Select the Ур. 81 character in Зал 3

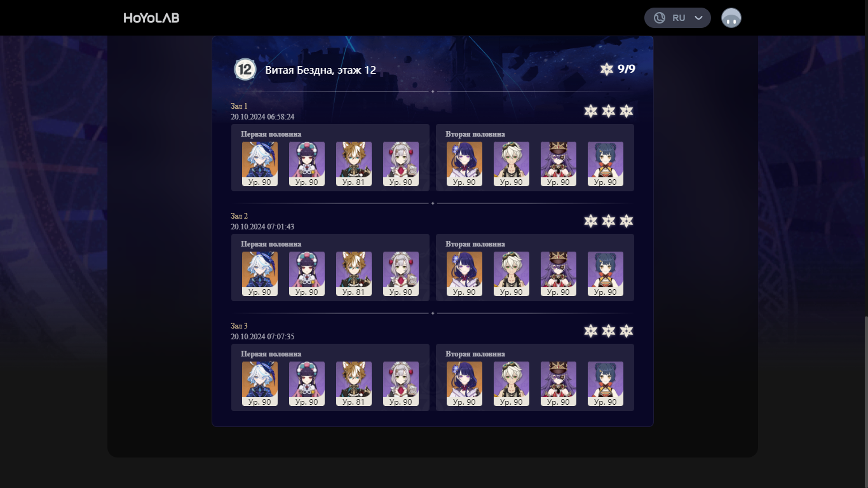coord(354,384)
